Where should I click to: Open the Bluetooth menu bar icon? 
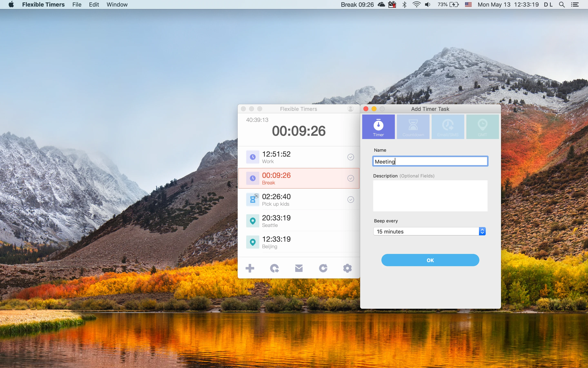pos(404,5)
